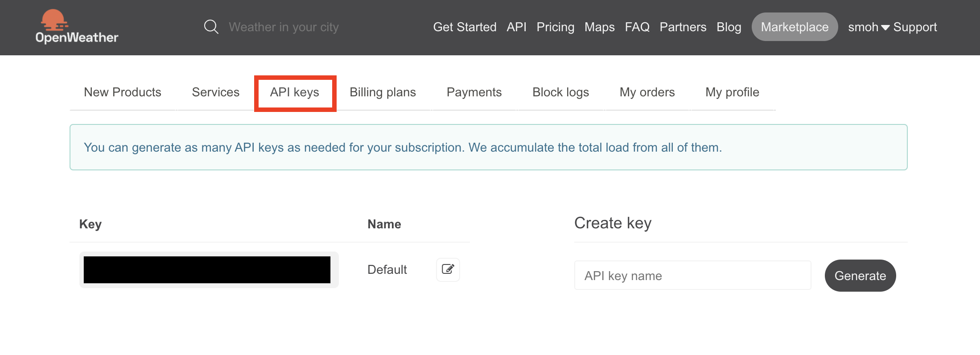Visit the Partners page

(683, 27)
